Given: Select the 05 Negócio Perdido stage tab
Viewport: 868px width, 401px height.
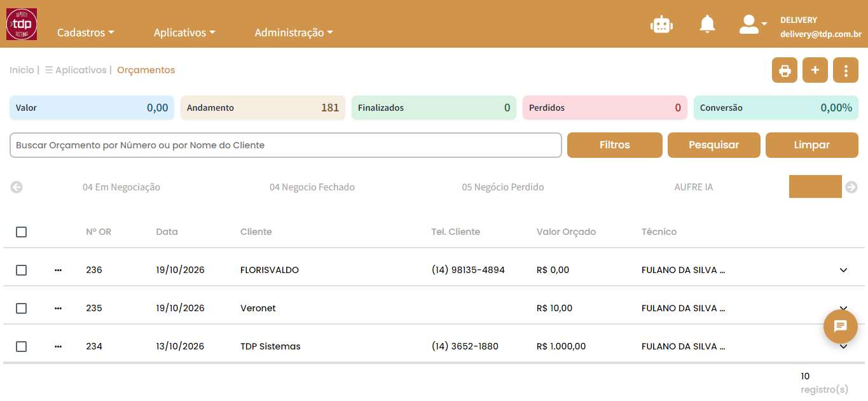Looking at the screenshot, I should (503, 187).
